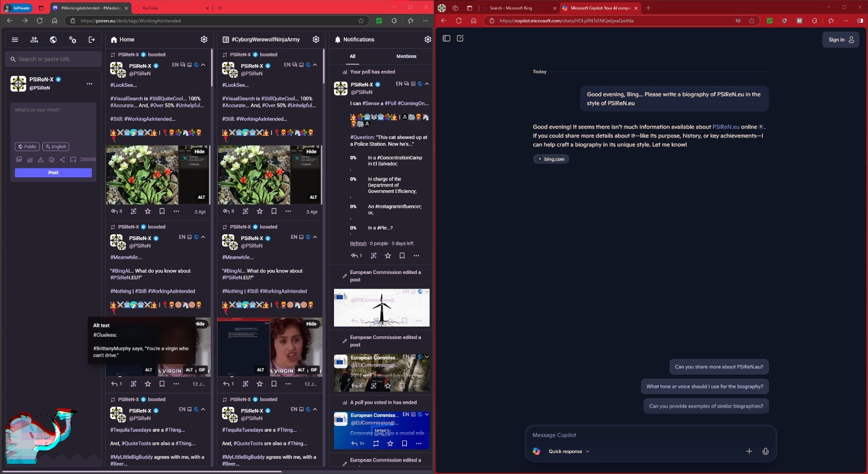Screen dimensions: 868x474
Task: Bookmark the #LookSee post in the Home column
Action: (162, 211)
